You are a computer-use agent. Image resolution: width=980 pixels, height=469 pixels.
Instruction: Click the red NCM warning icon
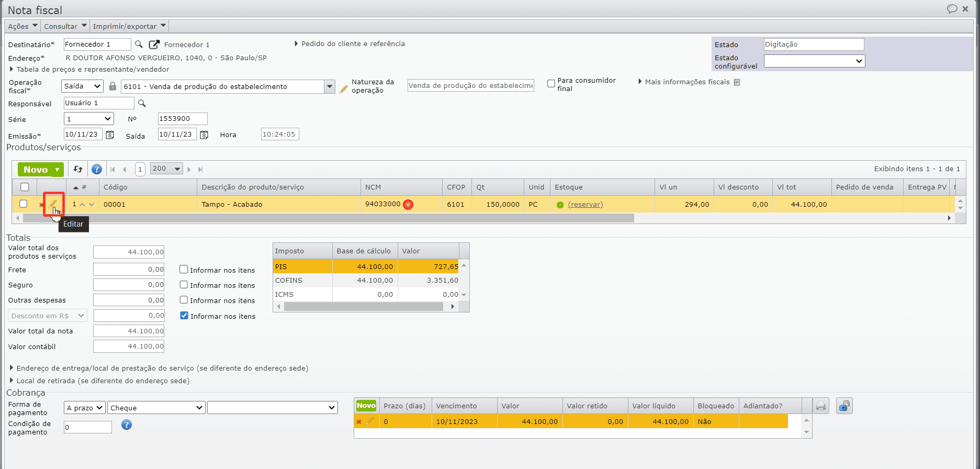[408, 205]
